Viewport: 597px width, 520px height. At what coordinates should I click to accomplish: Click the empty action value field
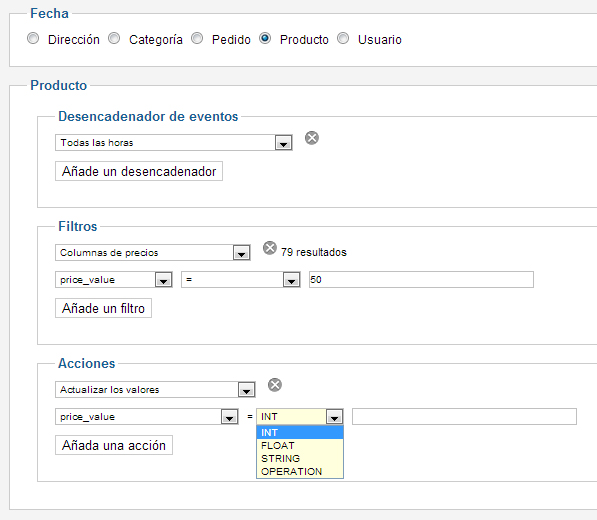[x=464, y=416]
